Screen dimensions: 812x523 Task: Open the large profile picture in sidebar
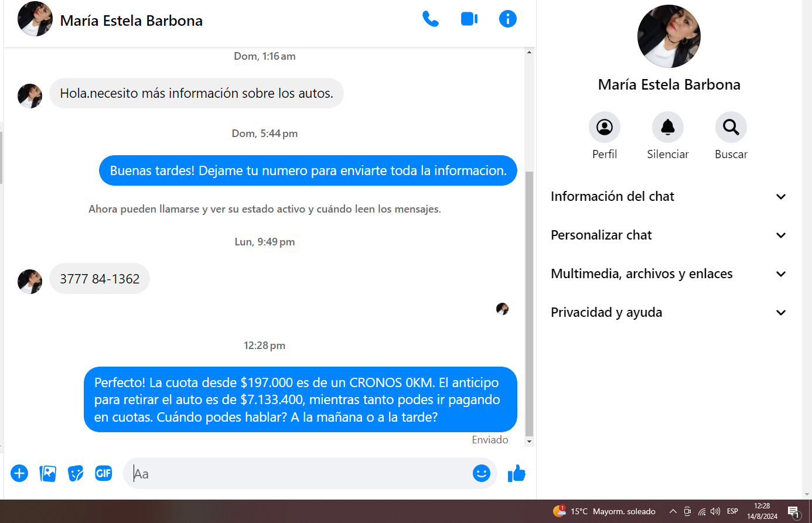pos(668,36)
